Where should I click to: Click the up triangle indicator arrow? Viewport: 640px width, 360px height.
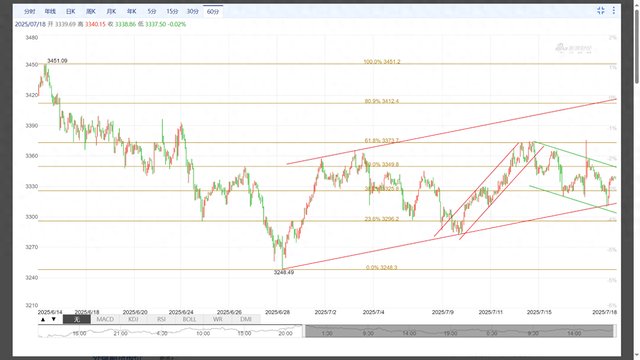(43, 319)
